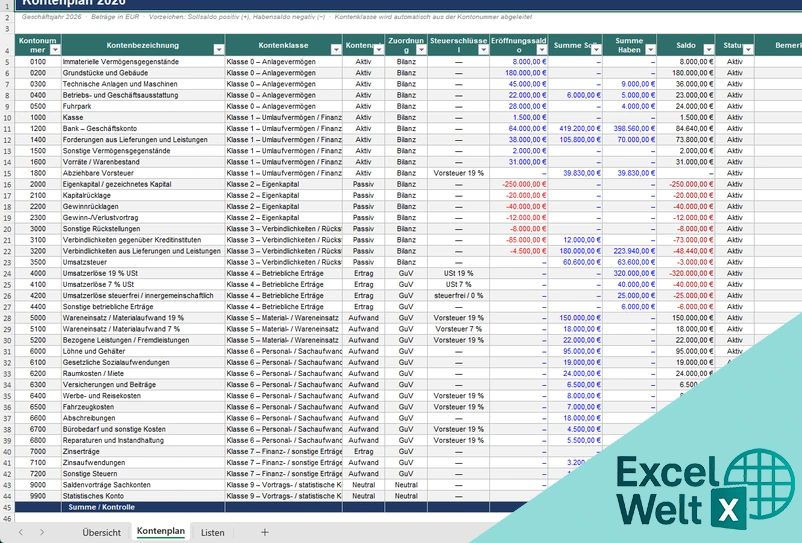Select cell 'Vorräte / Warenbestand'
Screen dimensions: 802x543
(143, 162)
